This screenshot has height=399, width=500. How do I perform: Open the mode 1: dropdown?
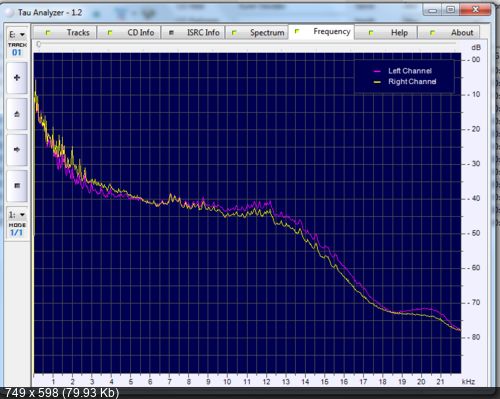tap(17, 215)
